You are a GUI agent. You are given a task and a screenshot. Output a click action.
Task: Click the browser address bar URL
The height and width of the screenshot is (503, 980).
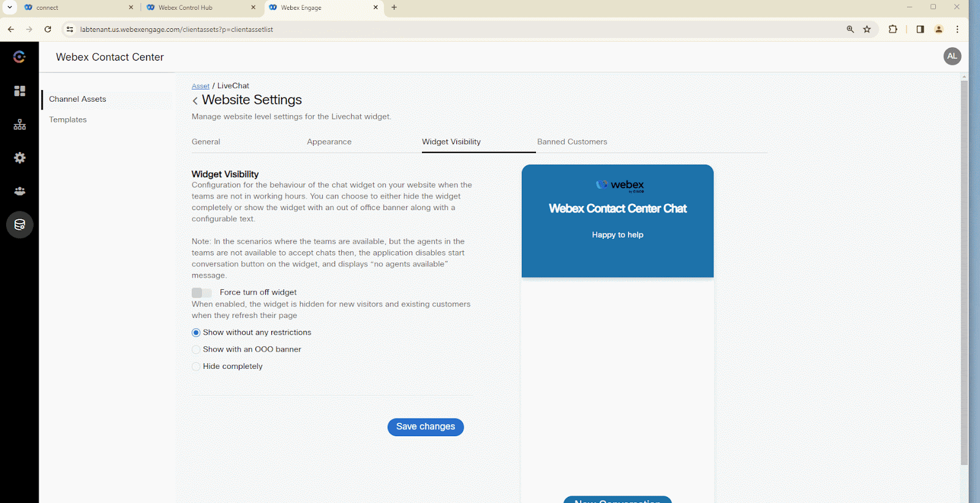176,29
